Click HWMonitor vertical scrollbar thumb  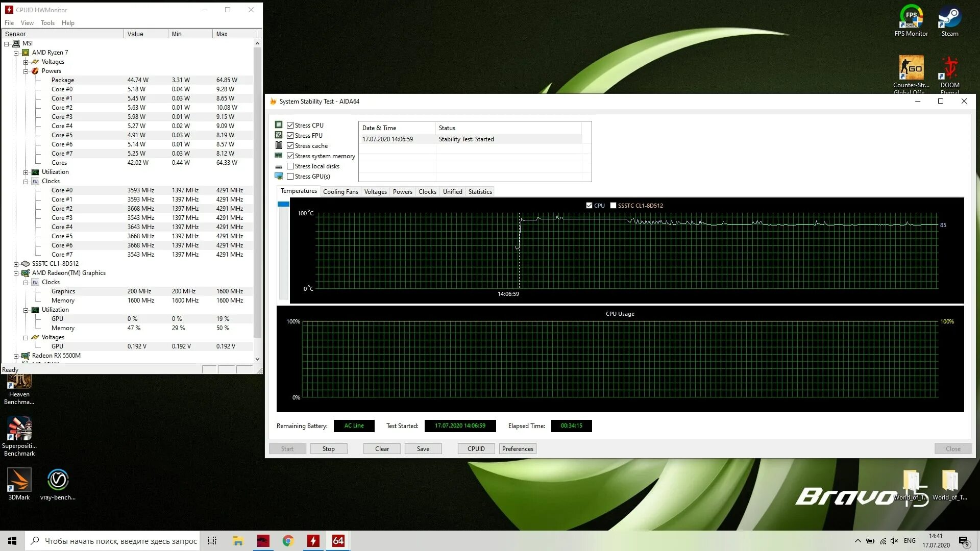click(x=257, y=192)
